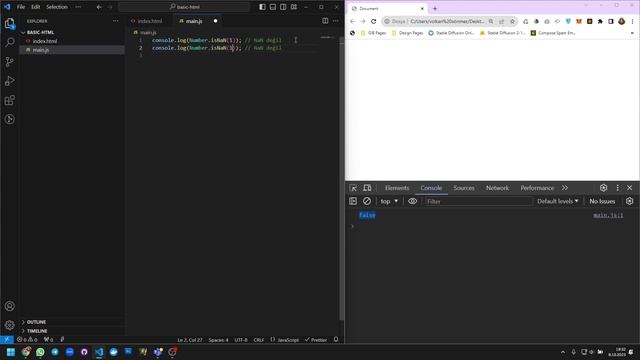Open DevTools settings gear
640x360 pixels.
(x=603, y=188)
